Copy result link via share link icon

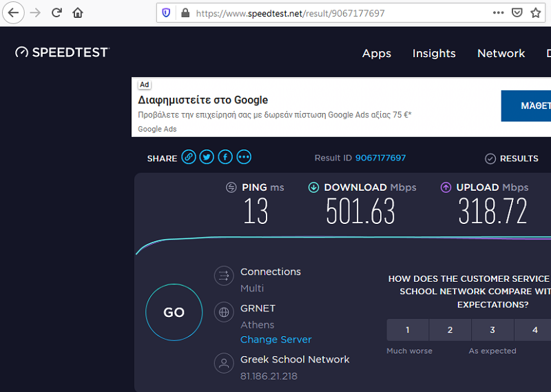189,158
